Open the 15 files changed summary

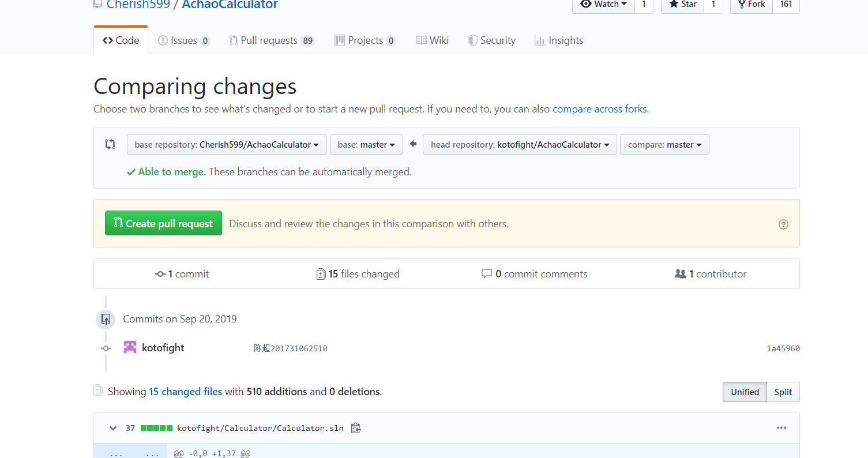click(358, 274)
